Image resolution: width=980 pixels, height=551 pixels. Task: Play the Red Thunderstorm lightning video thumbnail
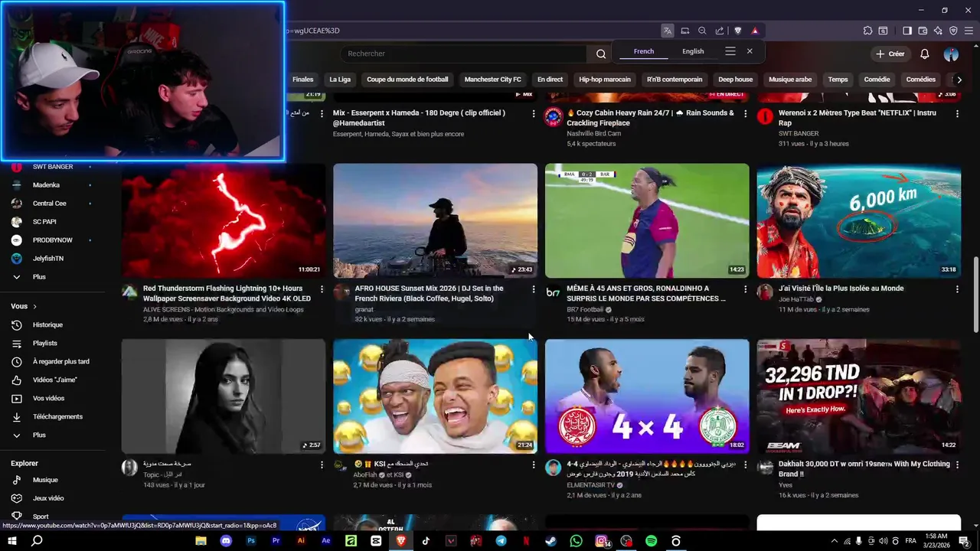click(x=224, y=220)
